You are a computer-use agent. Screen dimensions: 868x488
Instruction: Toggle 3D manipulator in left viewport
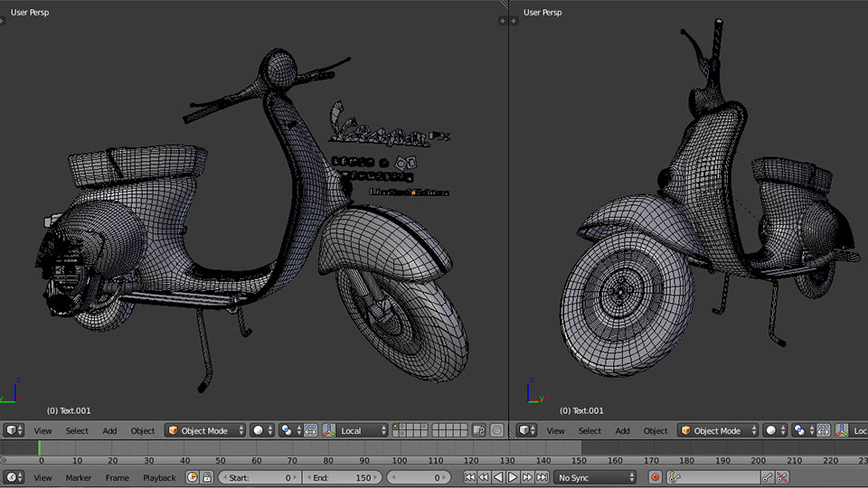(329, 430)
